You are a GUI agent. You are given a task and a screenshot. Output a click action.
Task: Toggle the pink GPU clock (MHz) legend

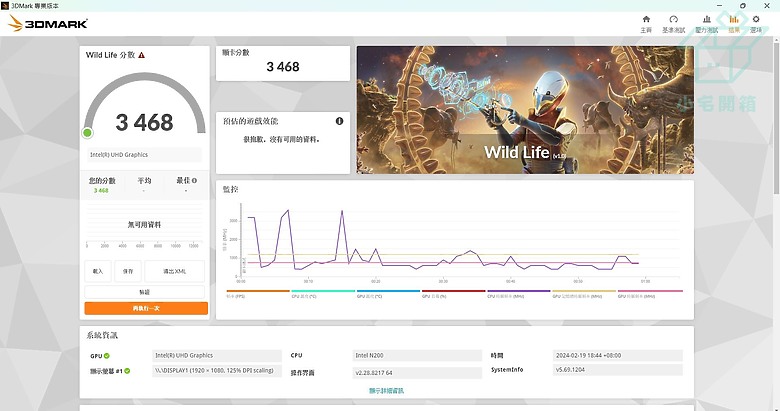coord(650,294)
